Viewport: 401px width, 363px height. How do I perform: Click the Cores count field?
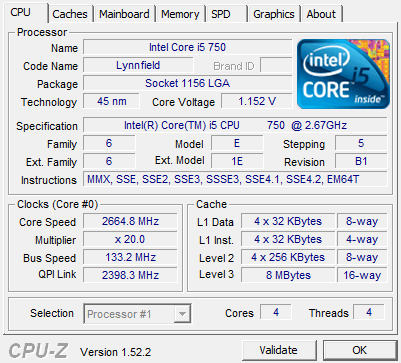(x=276, y=312)
